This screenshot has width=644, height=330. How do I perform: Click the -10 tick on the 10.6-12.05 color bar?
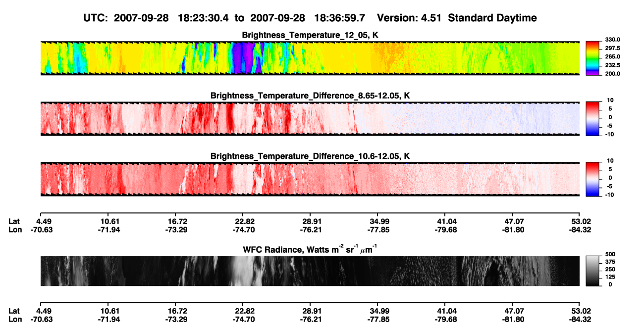(x=611, y=194)
